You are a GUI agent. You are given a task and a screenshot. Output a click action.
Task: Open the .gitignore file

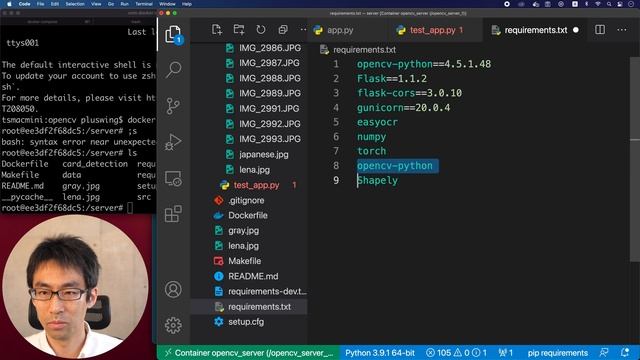point(246,200)
